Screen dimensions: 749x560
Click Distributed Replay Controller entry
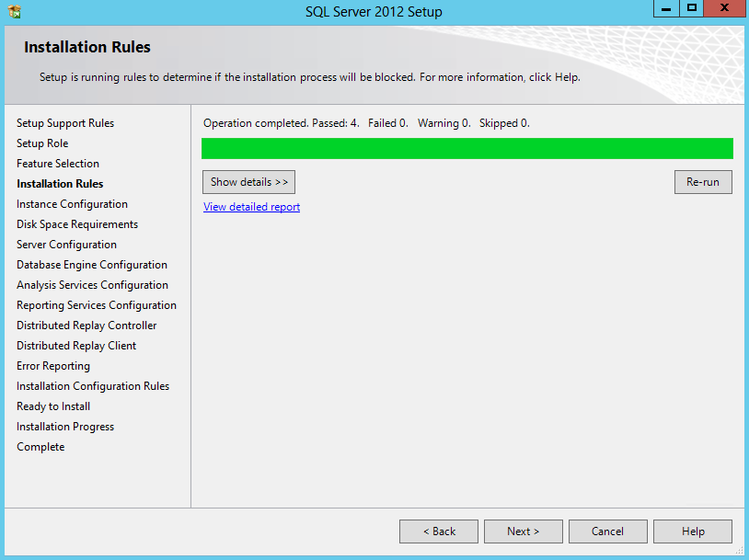tap(86, 326)
